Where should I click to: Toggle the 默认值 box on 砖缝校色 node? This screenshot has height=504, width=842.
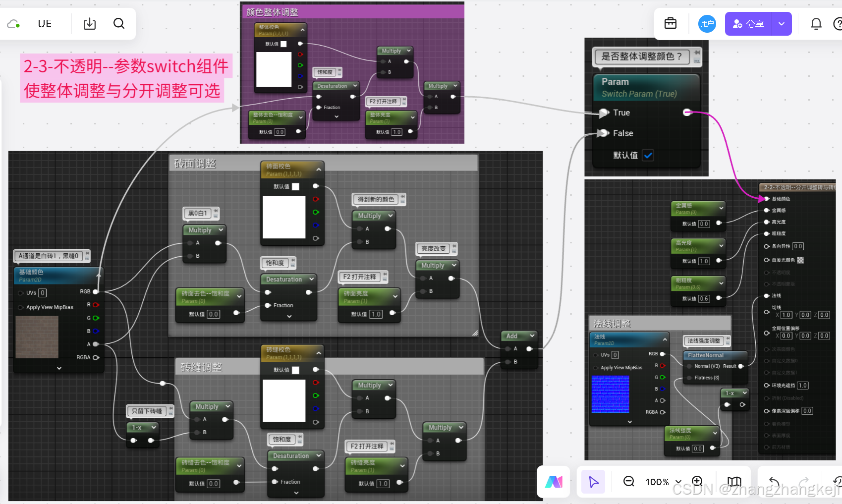[296, 369]
